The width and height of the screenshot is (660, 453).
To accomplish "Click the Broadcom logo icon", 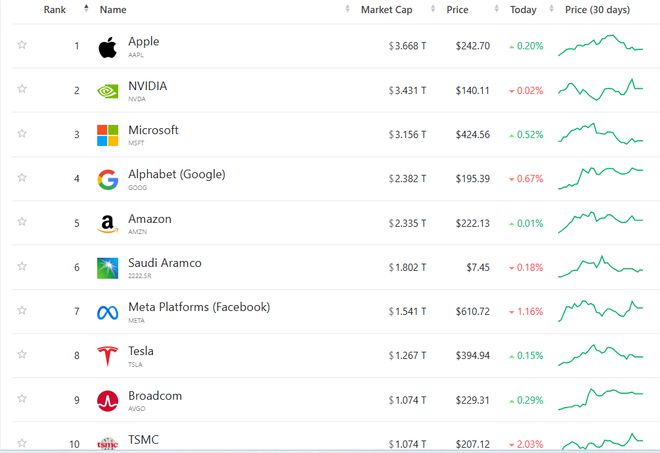I will tap(107, 400).
